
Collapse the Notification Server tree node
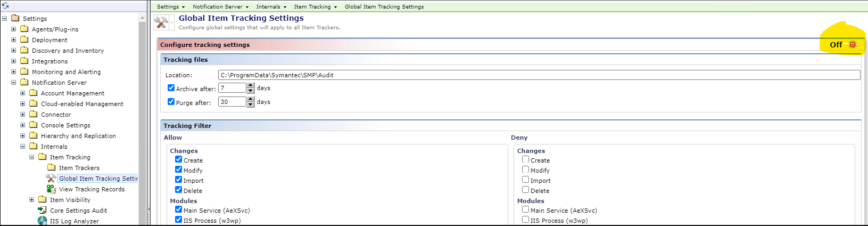point(13,83)
